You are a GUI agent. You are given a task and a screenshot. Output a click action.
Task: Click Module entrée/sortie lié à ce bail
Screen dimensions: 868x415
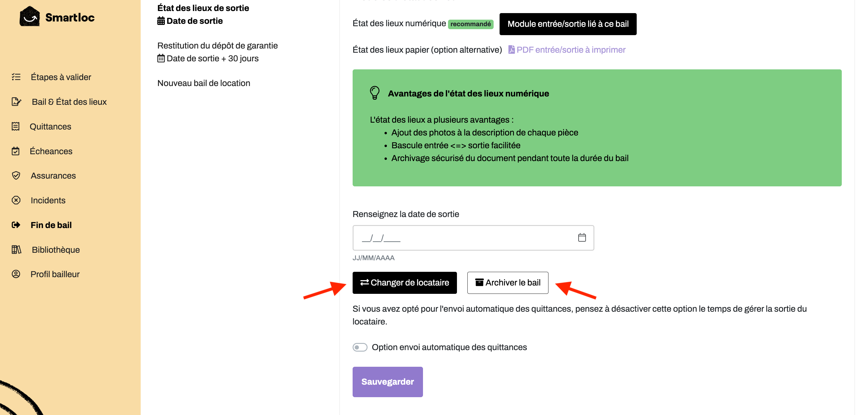click(x=568, y=24)
